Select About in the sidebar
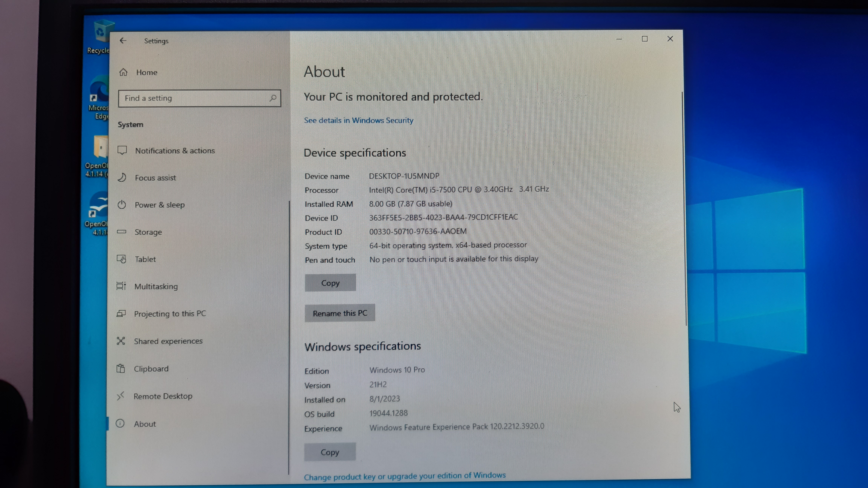Image resolution: width=868 pixels, height=488 pixels. point(144,424)
